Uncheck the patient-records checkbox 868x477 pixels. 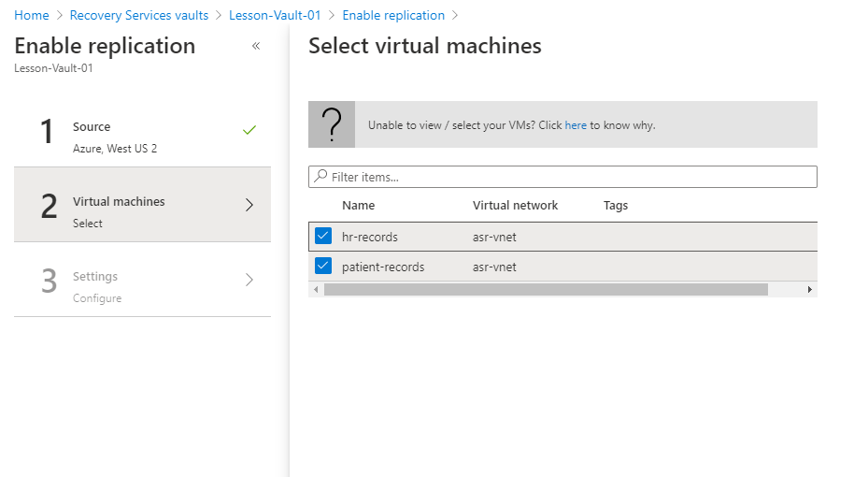[323, 267]
